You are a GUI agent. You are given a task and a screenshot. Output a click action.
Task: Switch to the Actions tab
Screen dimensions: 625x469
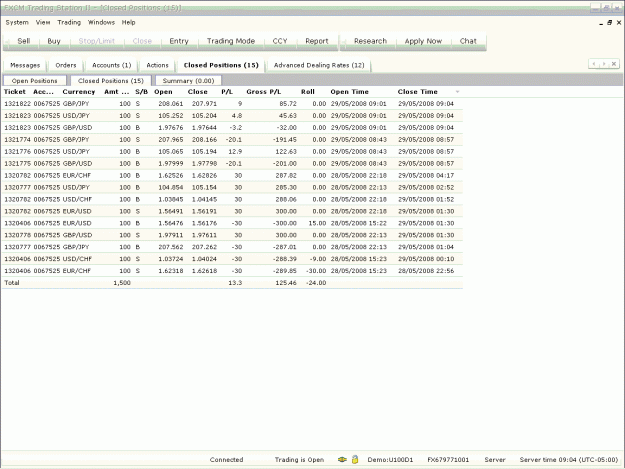(157, 65)
